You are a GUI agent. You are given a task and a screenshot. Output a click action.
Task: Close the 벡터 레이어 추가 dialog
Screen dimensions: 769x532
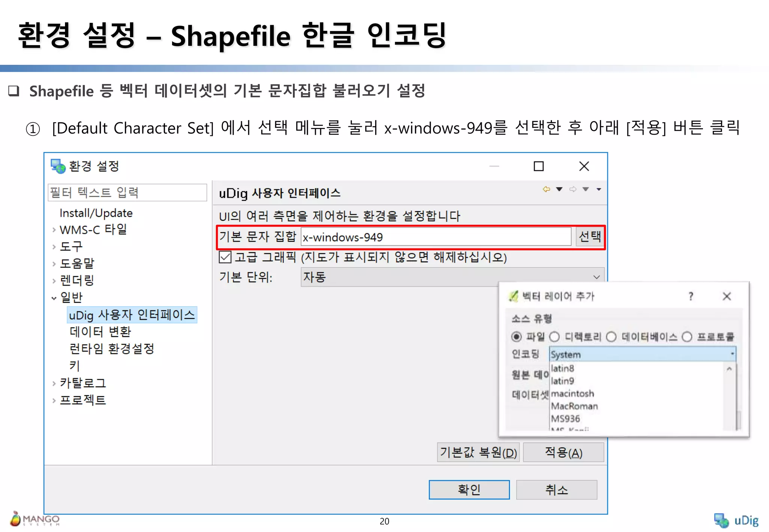tap(727, 296)
